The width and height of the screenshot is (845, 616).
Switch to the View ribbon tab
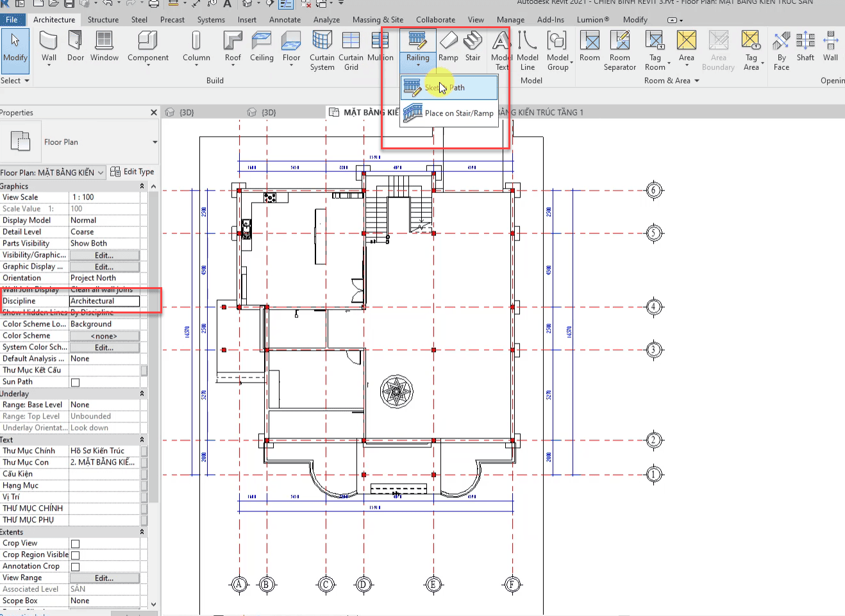pos(476,20)
